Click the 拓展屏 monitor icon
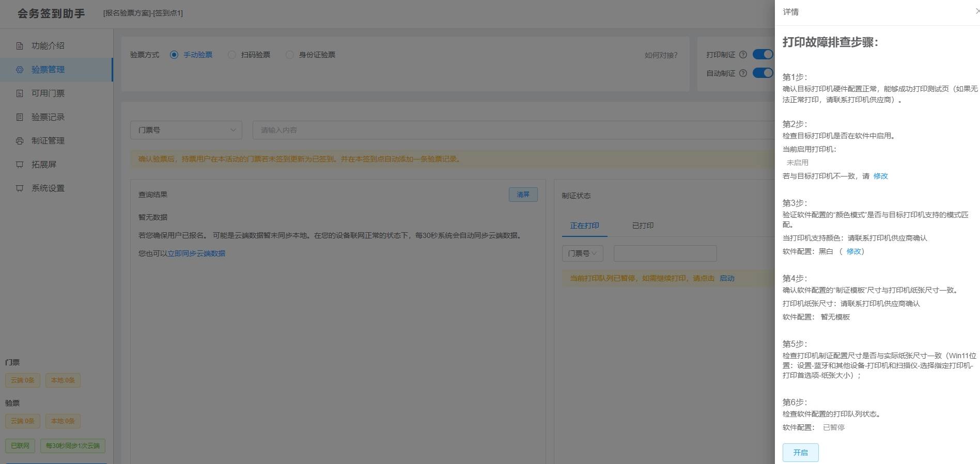Viewport: 980px width, 464px height. (20, 165)
